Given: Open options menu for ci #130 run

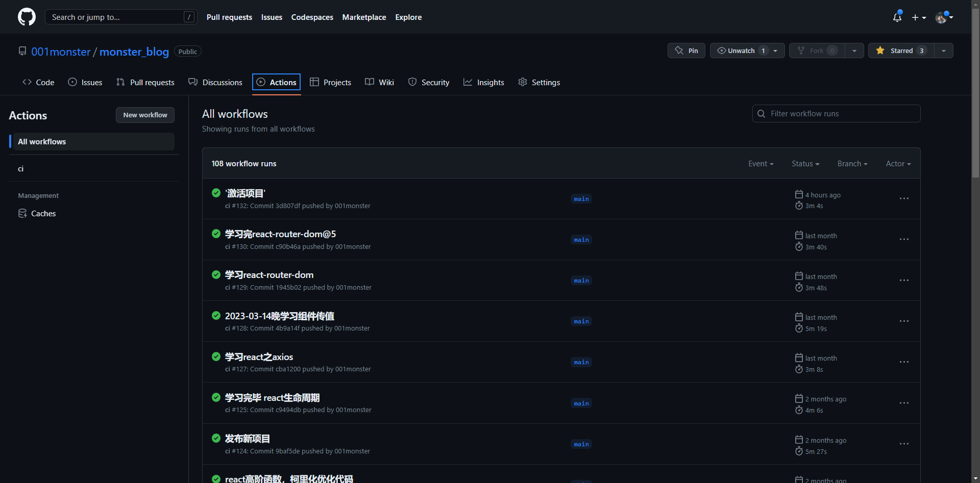Looking at the screenshot, I should 904,239.
